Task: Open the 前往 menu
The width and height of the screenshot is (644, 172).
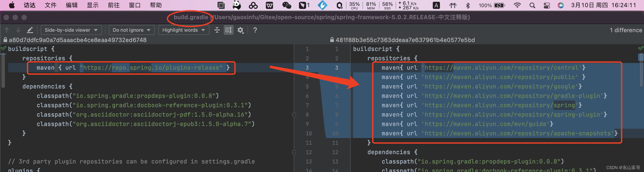Action: [x=113, y=5]
